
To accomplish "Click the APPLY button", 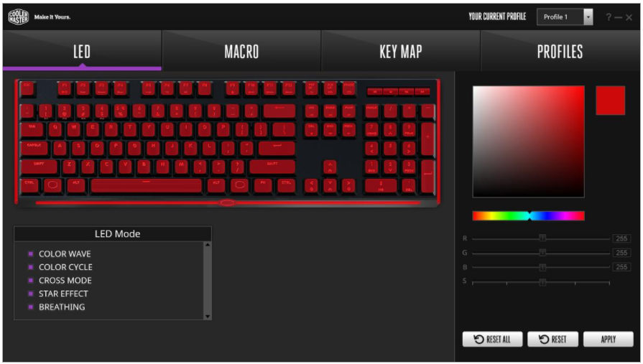I will tap(608, 339).
